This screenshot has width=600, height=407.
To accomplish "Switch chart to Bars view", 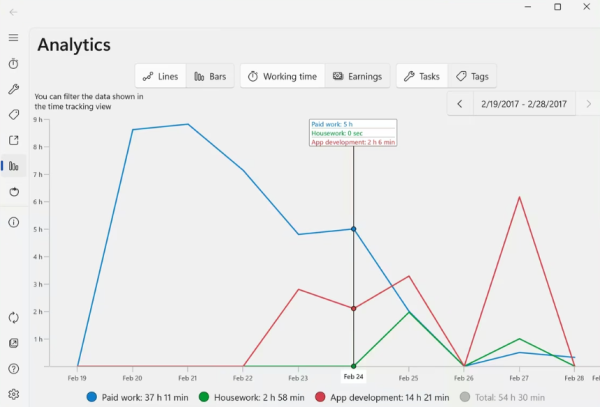I will click(210, 77).
